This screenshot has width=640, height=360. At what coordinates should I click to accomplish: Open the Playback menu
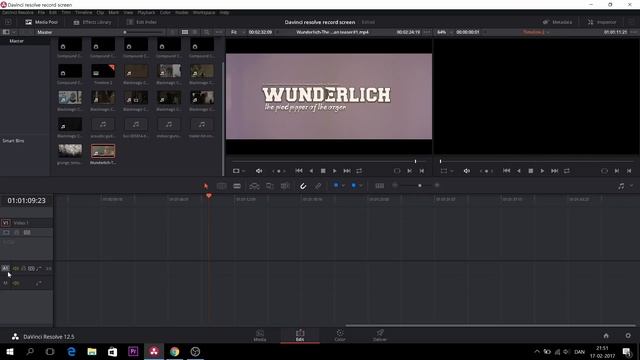tap(146, 13)
